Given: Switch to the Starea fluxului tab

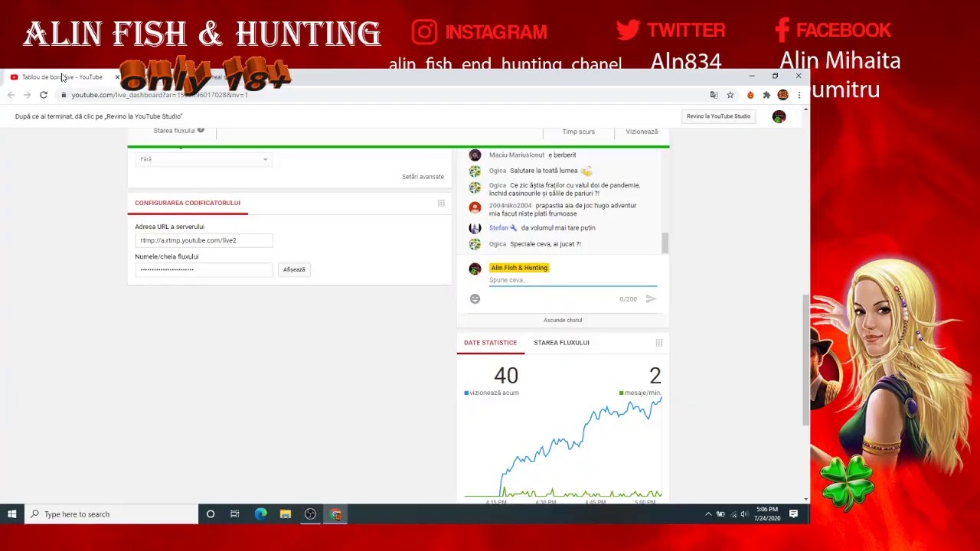Looking at the screenshot, I should pos(561,343).
